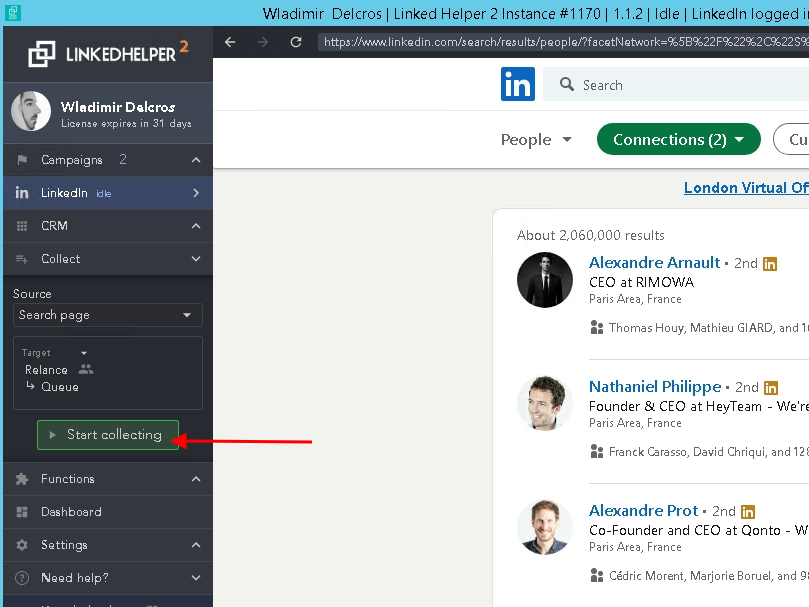Image resolution: width=809 pixels, height=607 pixels.
Task: Click 'Thomas Houy, Mathieu GIARD' shared connections text
Action: 709,328
